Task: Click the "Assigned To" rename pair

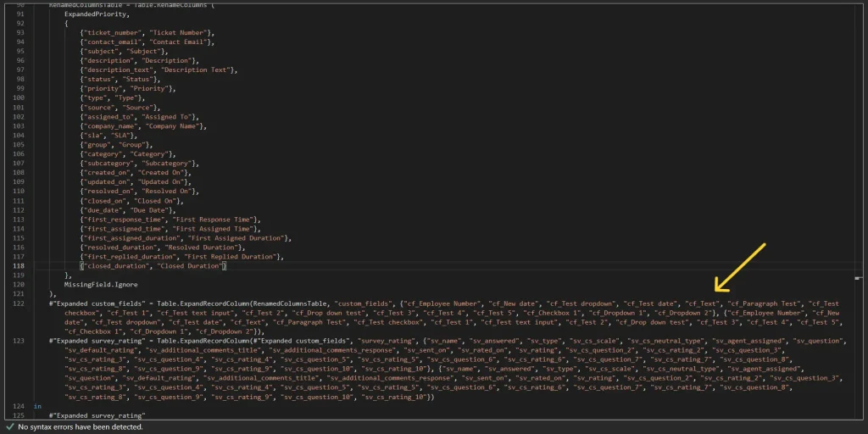Action: point(140,117)
